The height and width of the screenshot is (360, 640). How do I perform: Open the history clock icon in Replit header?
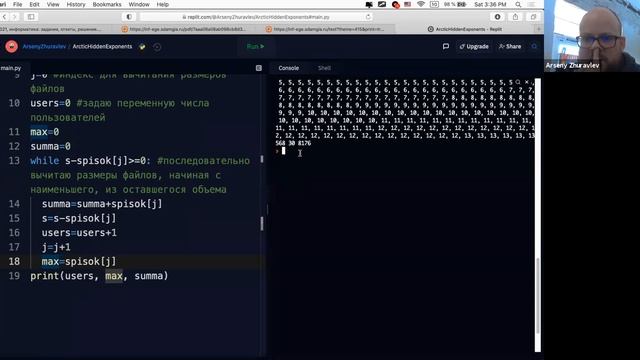157,47
